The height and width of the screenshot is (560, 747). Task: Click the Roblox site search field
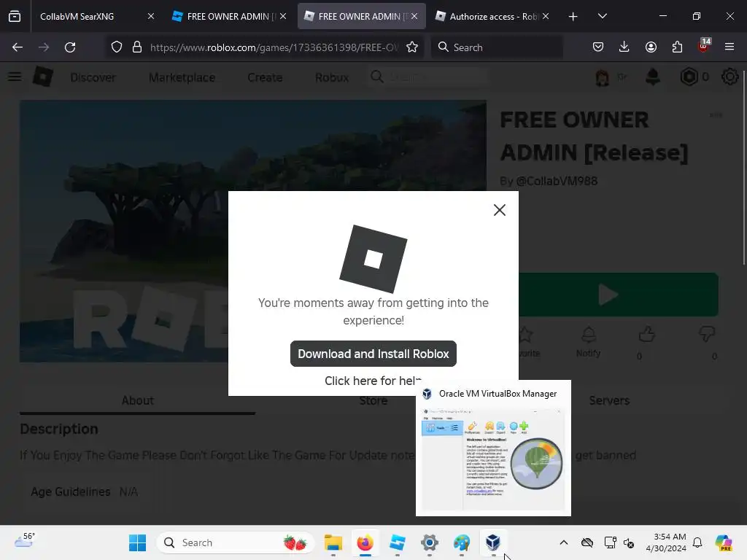(429, 77)
